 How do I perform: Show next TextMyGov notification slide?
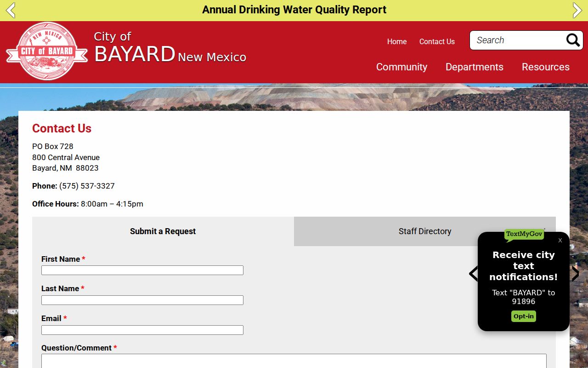coord(575,274)
